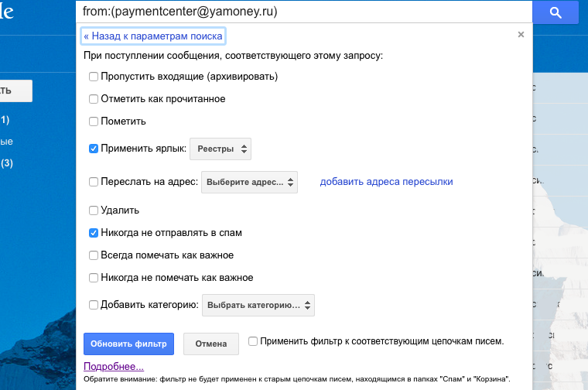The image size is (588, 390).
Task: Check the Пометить (star) option
Action: 94,121
